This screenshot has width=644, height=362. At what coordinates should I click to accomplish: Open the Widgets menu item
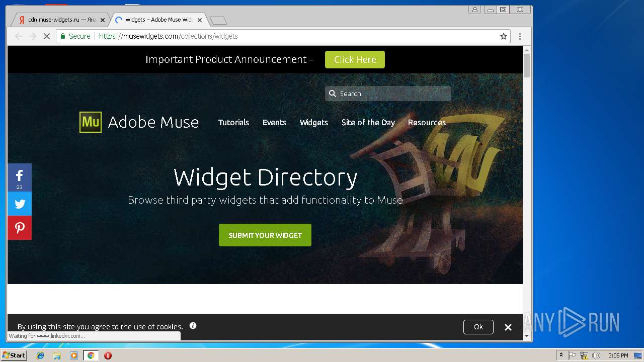314,122
